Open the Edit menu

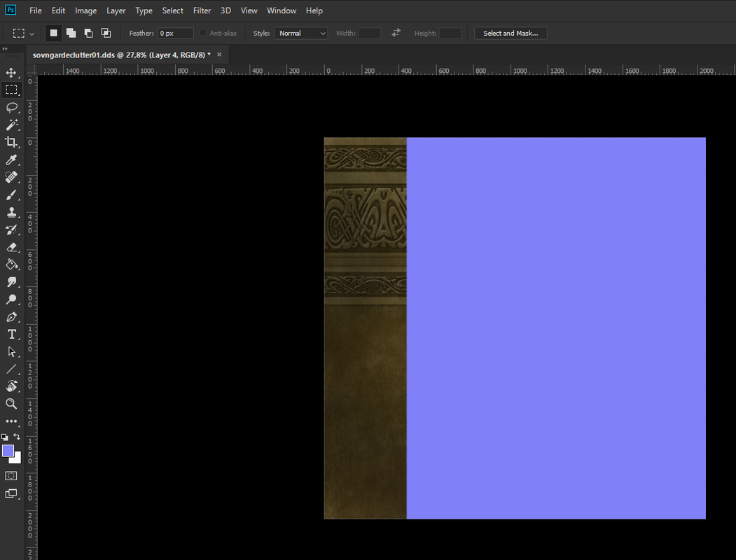coord(58,10)
